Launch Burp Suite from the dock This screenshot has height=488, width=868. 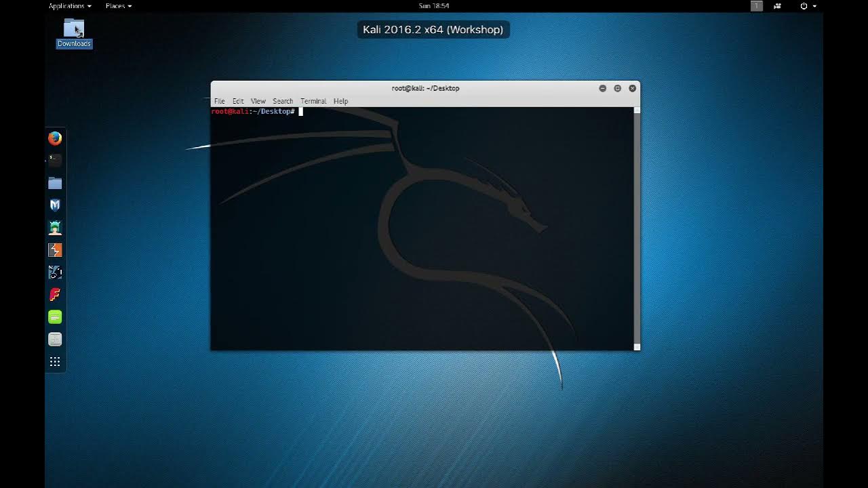click(55, 250)
